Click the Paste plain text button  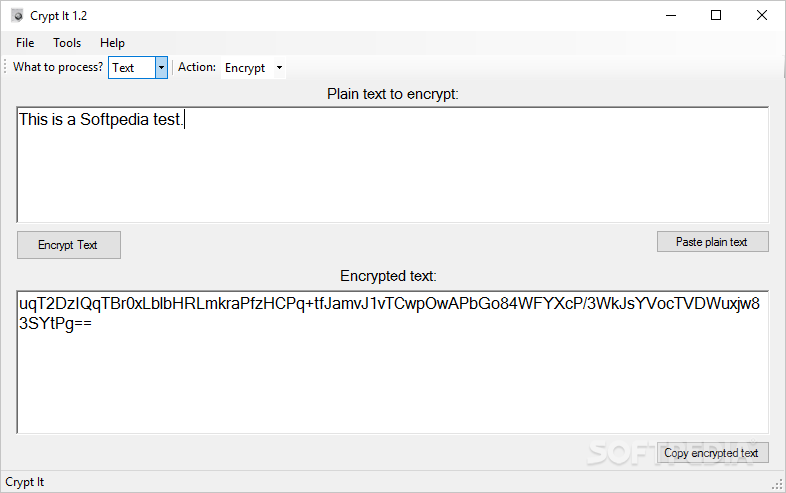pos(712,242)
